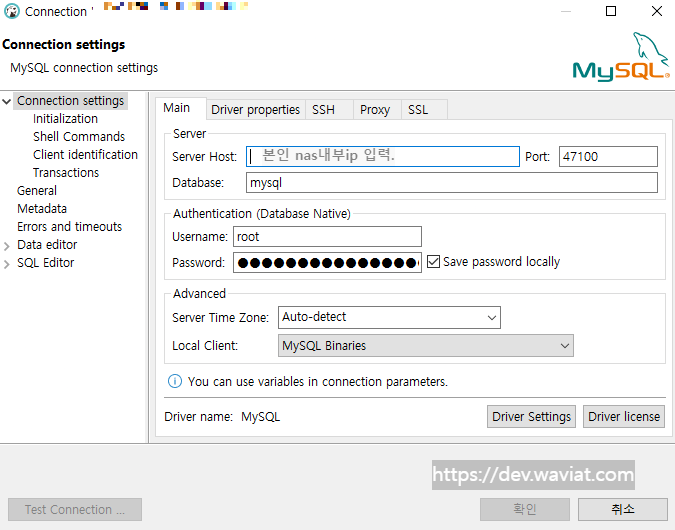Screen dimensions: 675x530
Task: Click the Driver Settings button
Action: [531, 416]
